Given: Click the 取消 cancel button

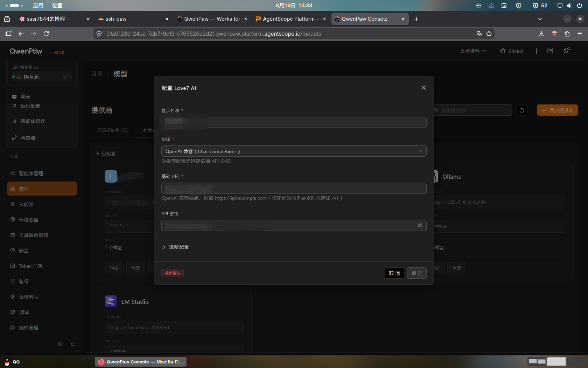Looking at the screenshot, I should tap(394, 273).
